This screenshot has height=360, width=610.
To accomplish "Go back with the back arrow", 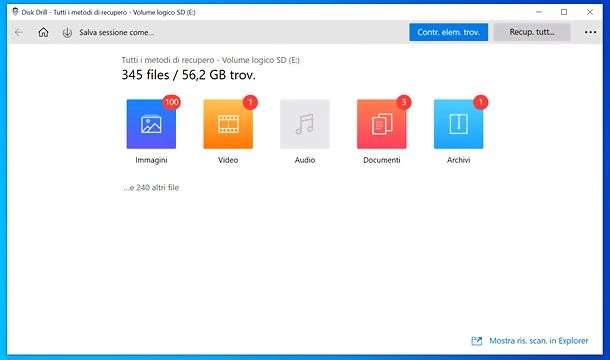I will click(18, 32).
